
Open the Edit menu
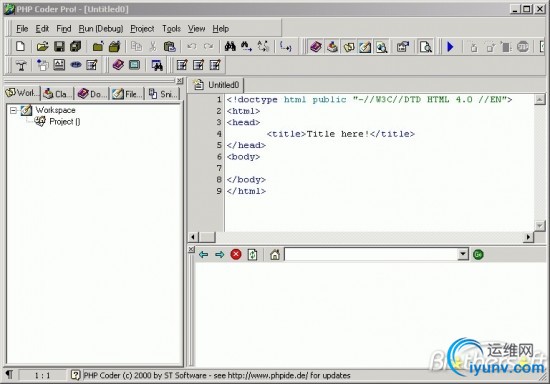[42, 29]
